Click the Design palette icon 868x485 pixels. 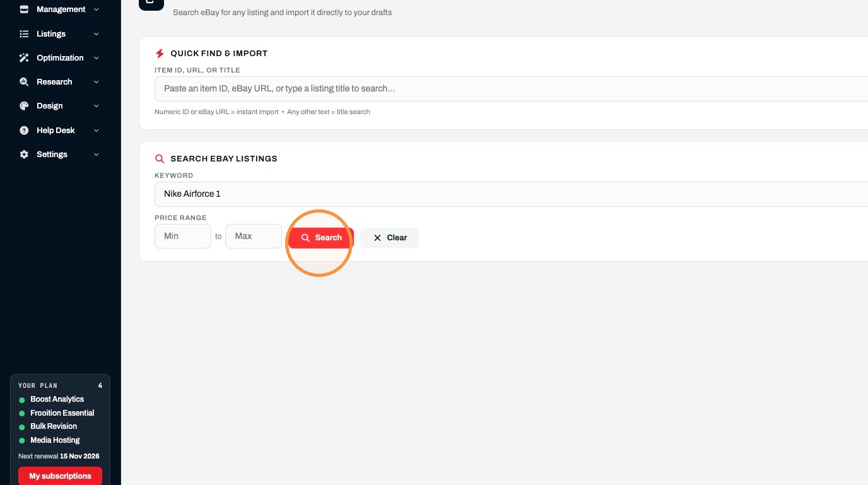[x=24, y=106]
